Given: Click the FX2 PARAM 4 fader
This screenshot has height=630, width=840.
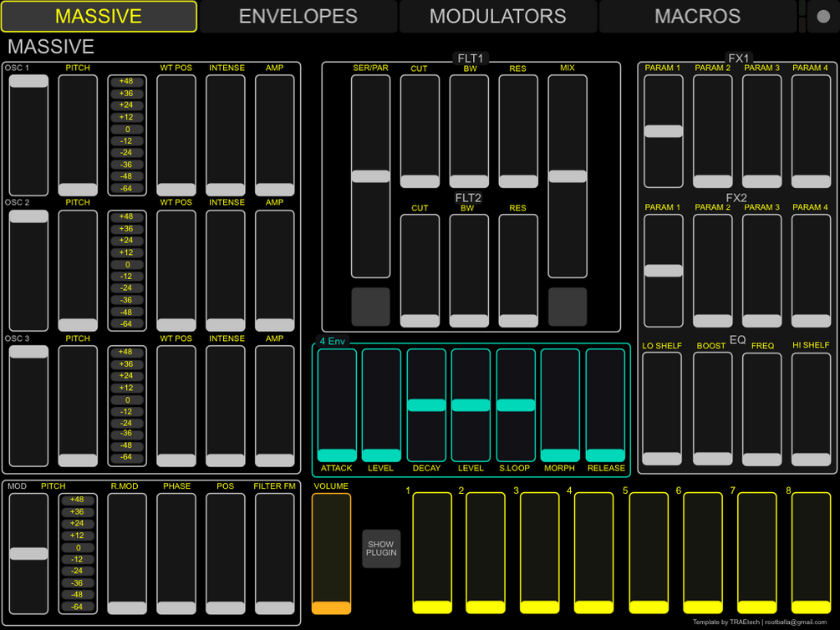Looking at the screenshot, I should pos(811,271).
